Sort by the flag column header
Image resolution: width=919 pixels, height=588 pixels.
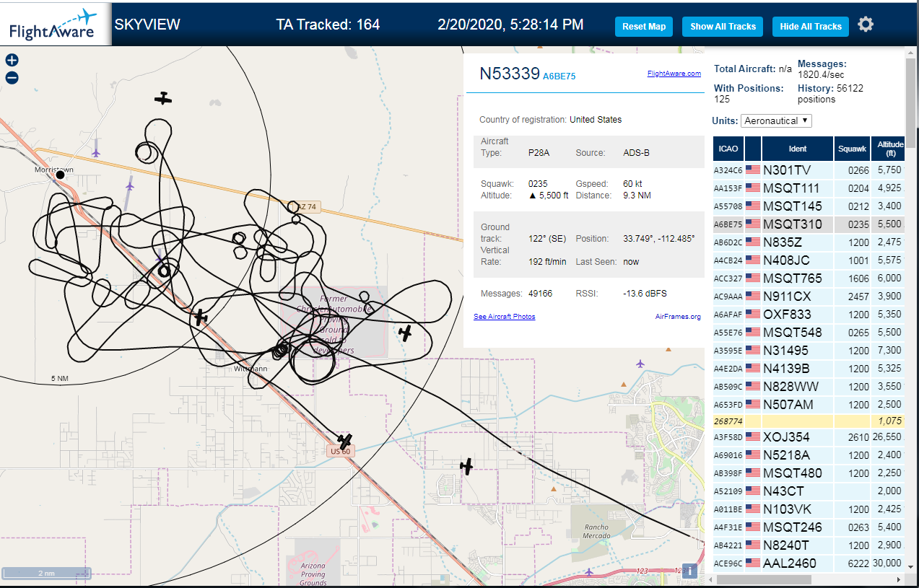[753, 149]
